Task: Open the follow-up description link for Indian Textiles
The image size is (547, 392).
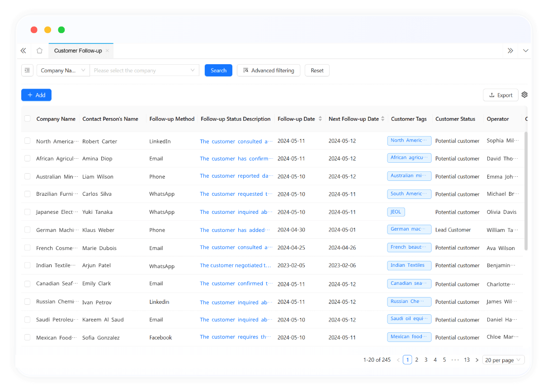Action: [235, 265]
